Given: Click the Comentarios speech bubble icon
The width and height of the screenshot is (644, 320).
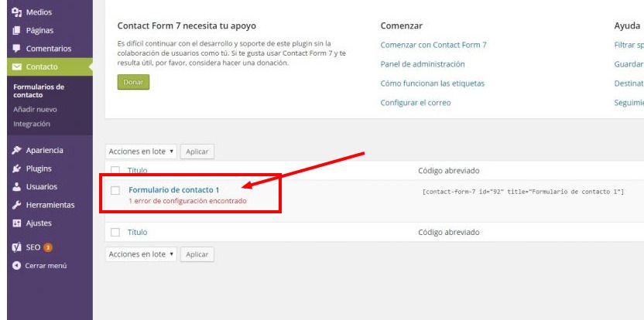Looking at the screenshot, I should point(16,49).
